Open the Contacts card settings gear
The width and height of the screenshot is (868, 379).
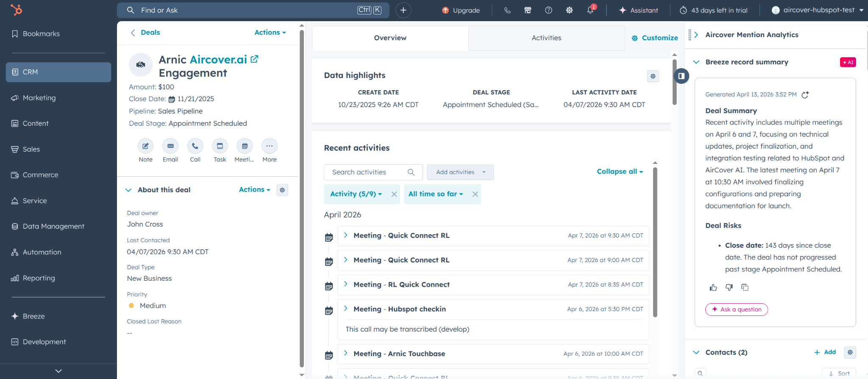[x=850, y=352]
